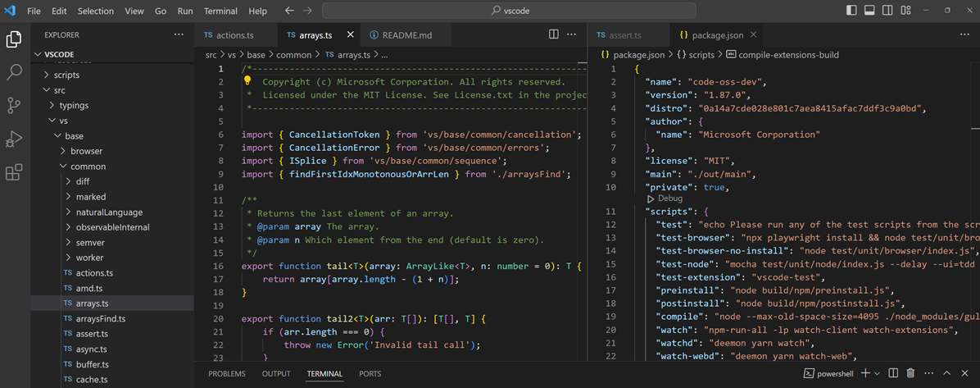Collapse the src folder

click(x=46, y=90)
